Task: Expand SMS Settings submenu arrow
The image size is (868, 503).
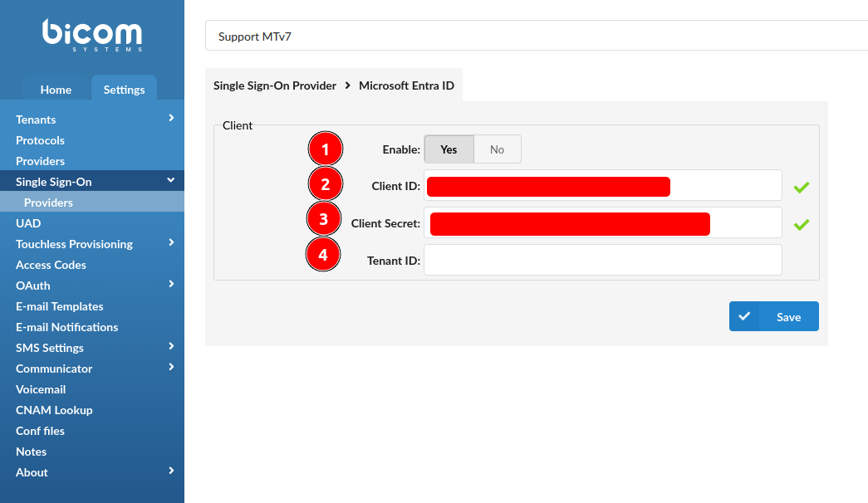Action: pos(171,346)
